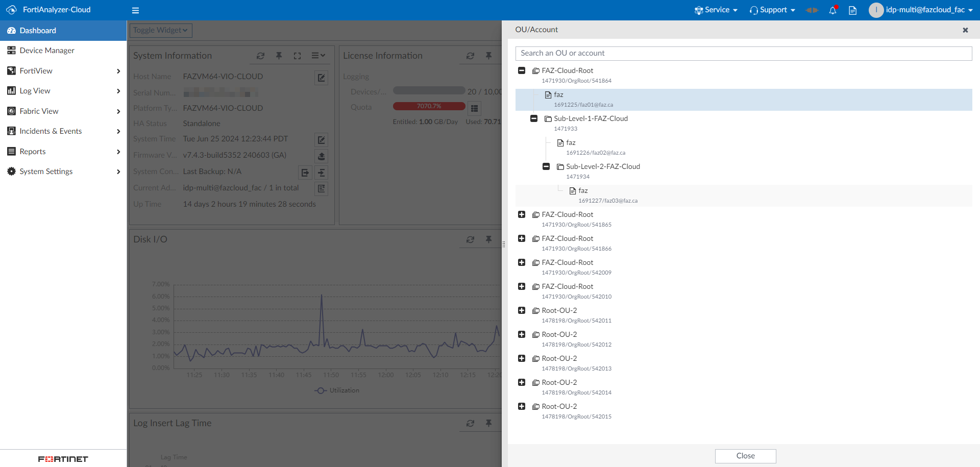
Task: Refresh the System Information widget
Action: [261, 56]
